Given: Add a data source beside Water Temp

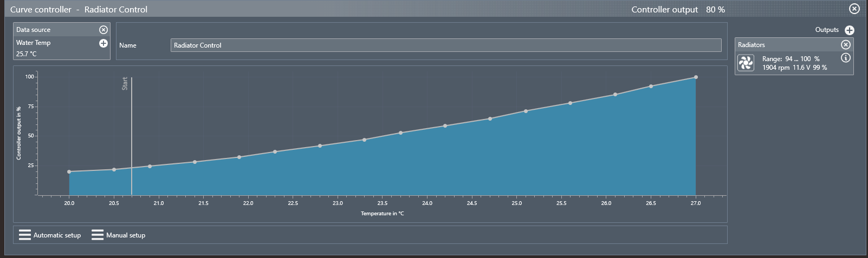Looking at the screenshot, I should pyautogui.click(x=103, y=43).
